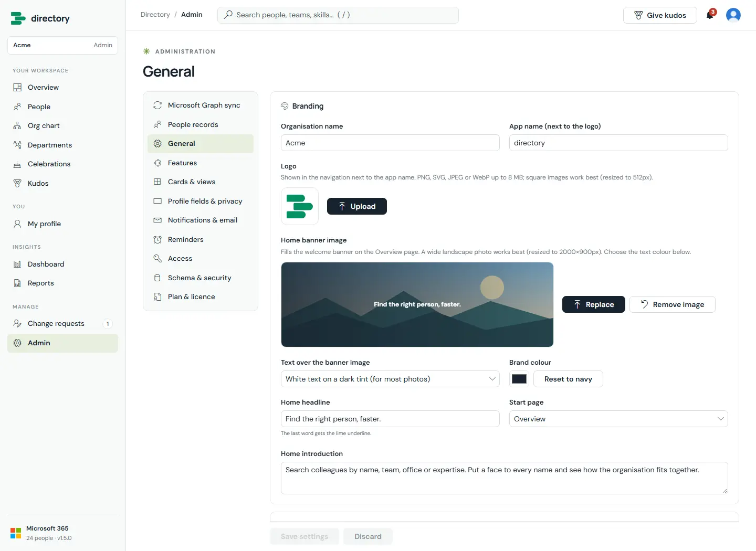Image resolution: width=756 pixels, height=551 pixels.
Task: Click the People icon in sidebar
Action: pos(17,107)
